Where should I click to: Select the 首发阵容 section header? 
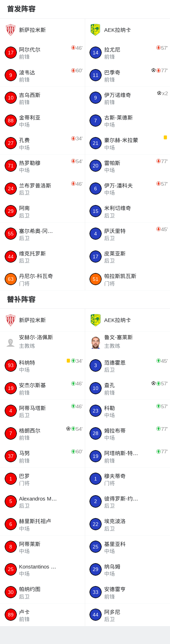tap(21, 9)
